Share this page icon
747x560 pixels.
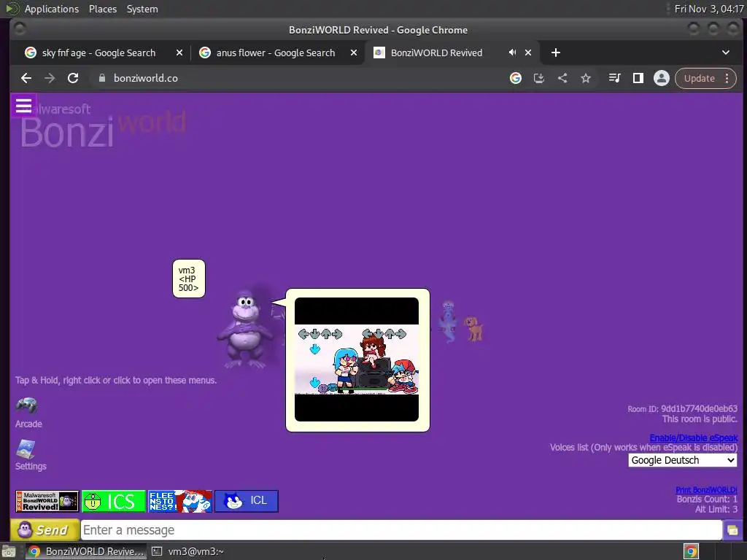click(x=562, y=78)
